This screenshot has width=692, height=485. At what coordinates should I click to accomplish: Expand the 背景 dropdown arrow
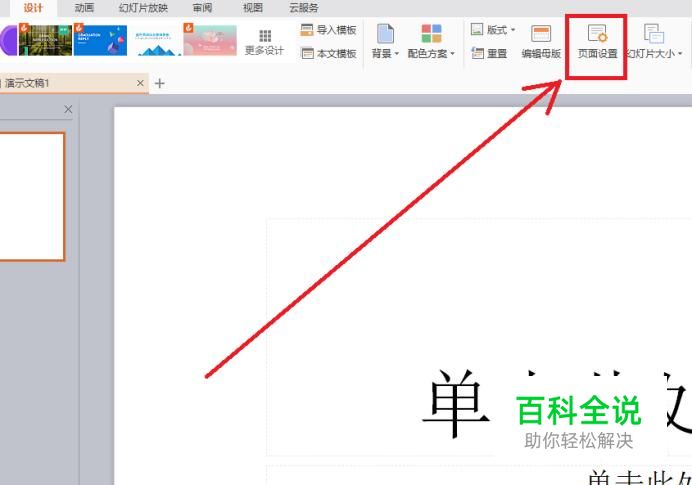(396, 53)
